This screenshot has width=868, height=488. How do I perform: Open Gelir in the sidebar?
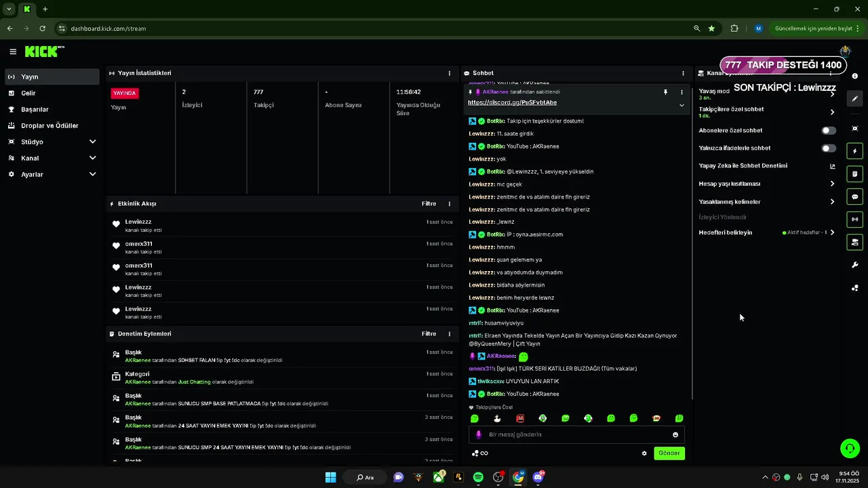(52, 93)
